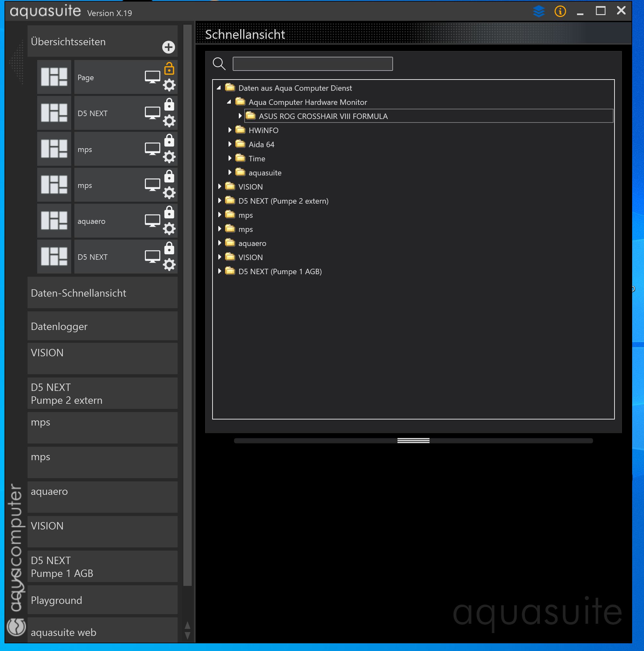Toggle lock on the aquaero overview page

tap(169, 213)
